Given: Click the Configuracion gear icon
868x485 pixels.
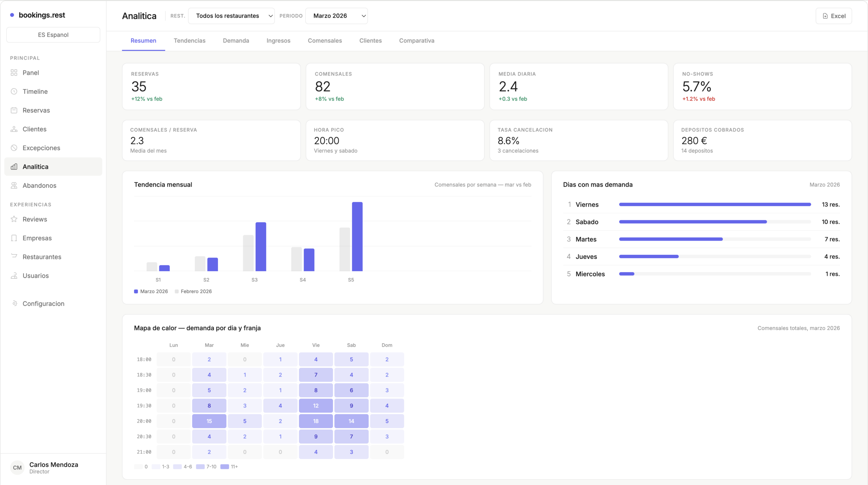Looking at the screenshot, I should pyautogui.click(x=15, y=303).
